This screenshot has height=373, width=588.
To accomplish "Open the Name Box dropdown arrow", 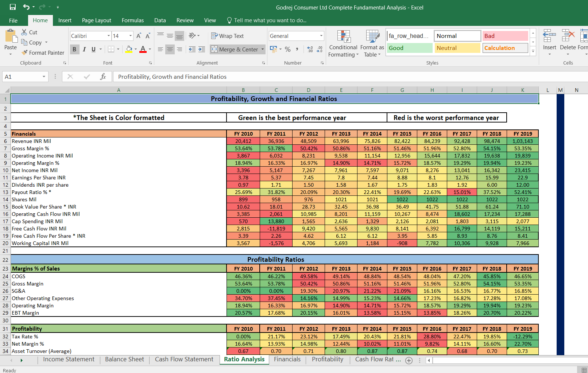I will coord(44,77).
